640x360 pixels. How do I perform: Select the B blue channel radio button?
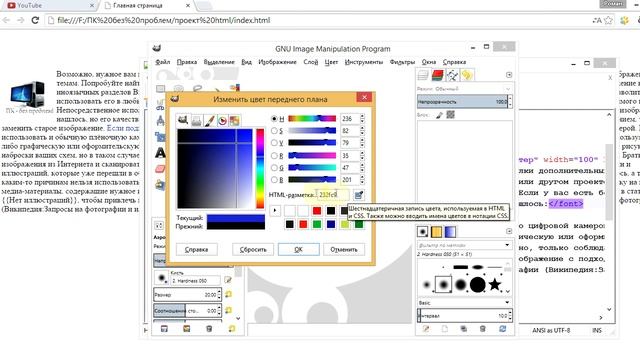pos(274,180)
